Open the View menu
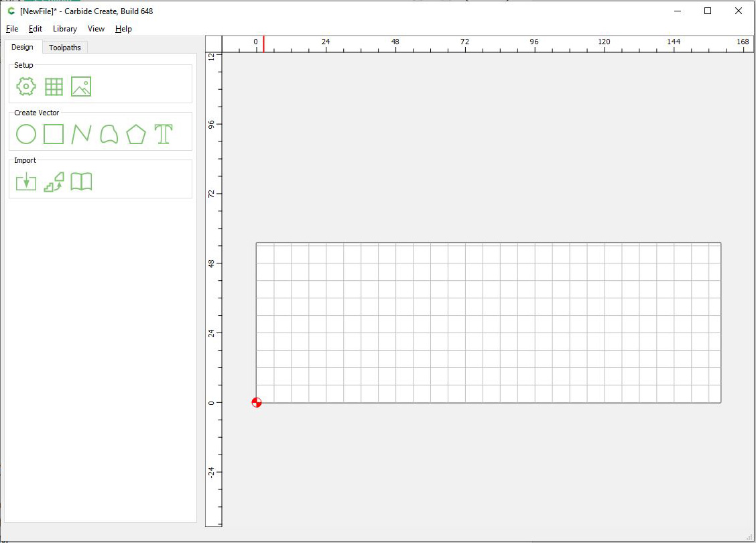This screenshot has height=543, width=756. (x=96, y=29)
